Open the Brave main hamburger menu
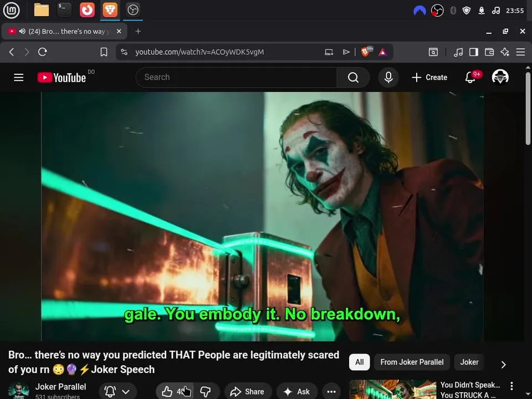This screenshot has width=532, height=399. pyautogui.click(x=520, y=52)
